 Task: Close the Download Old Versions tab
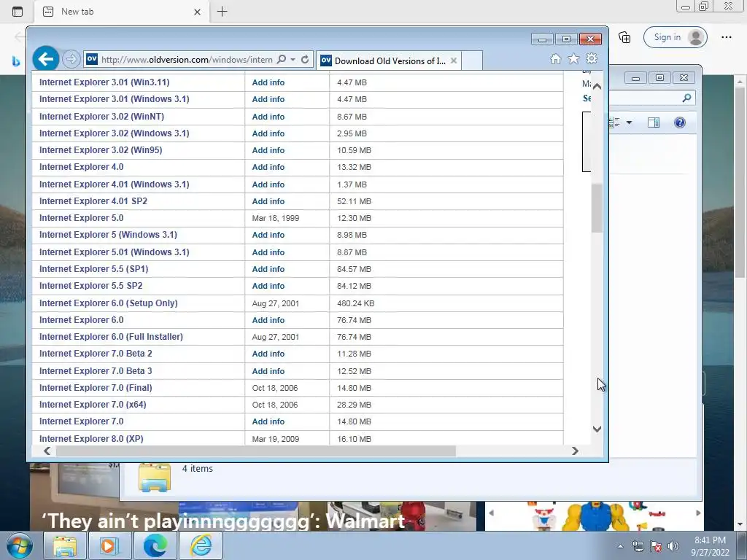(x=454, y=61)
